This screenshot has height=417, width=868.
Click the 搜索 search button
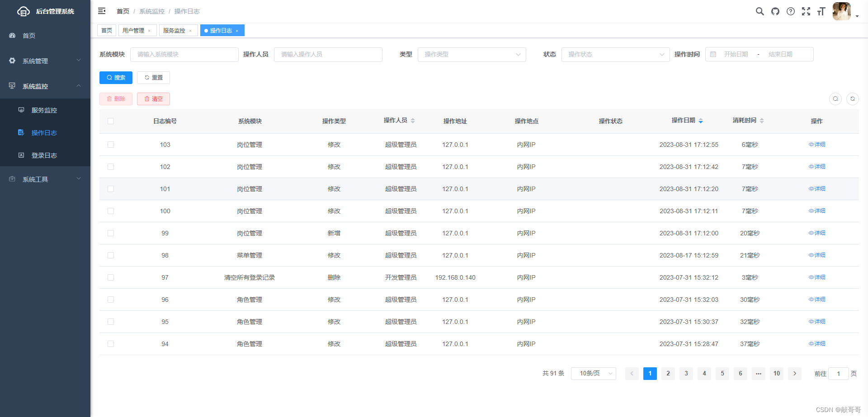point(116,77)
